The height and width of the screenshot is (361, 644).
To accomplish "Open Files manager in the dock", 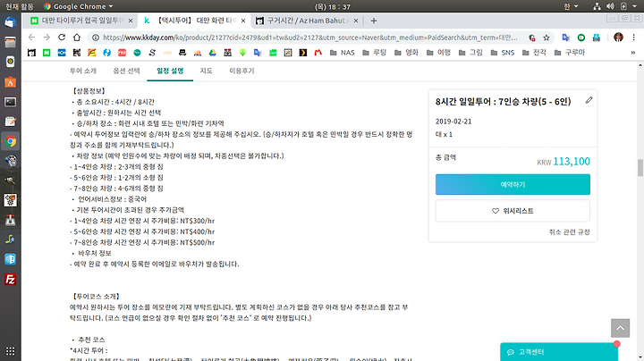I will coord(10,42).
